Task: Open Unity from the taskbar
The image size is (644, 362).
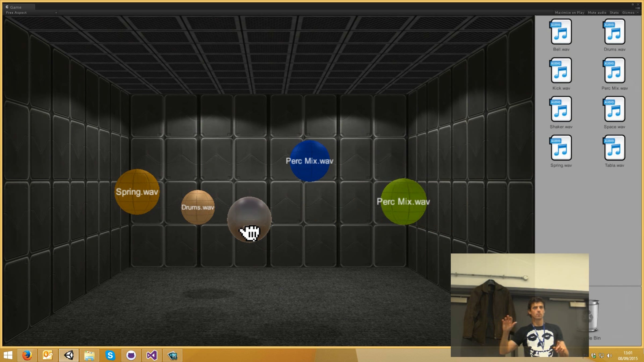Action: coord(69,355)
